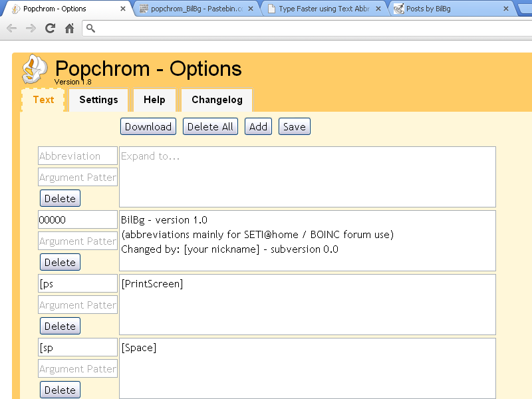Focus the empty Abbreviation input field
The width and height of the screenshot is (532, 399).
point(78,156)
